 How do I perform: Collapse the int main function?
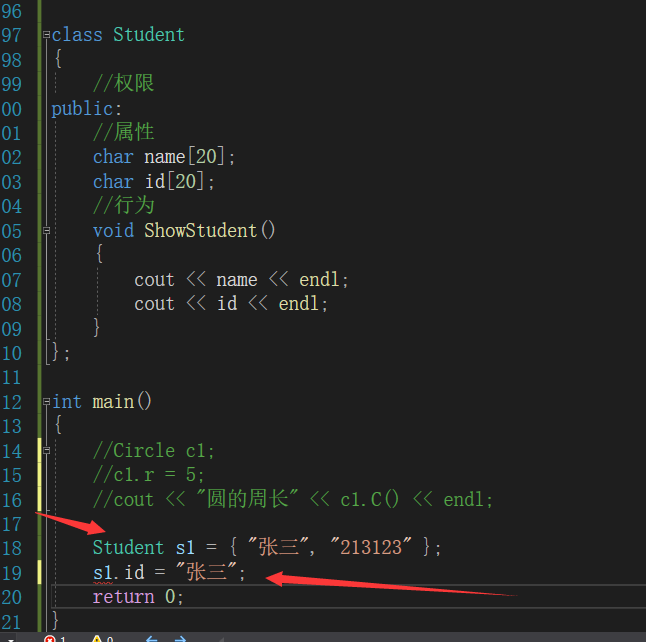[46, 402]
